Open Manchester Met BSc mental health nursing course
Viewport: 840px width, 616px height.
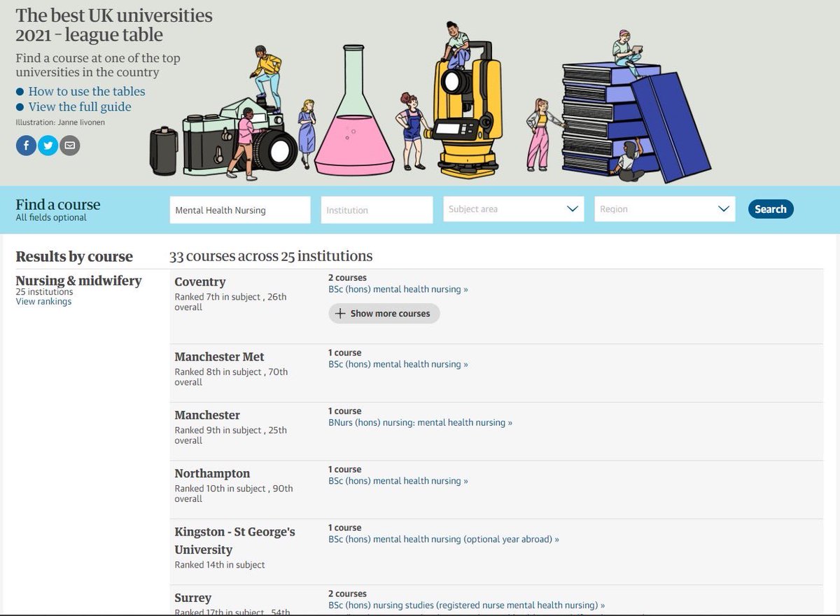coord(398,364)
